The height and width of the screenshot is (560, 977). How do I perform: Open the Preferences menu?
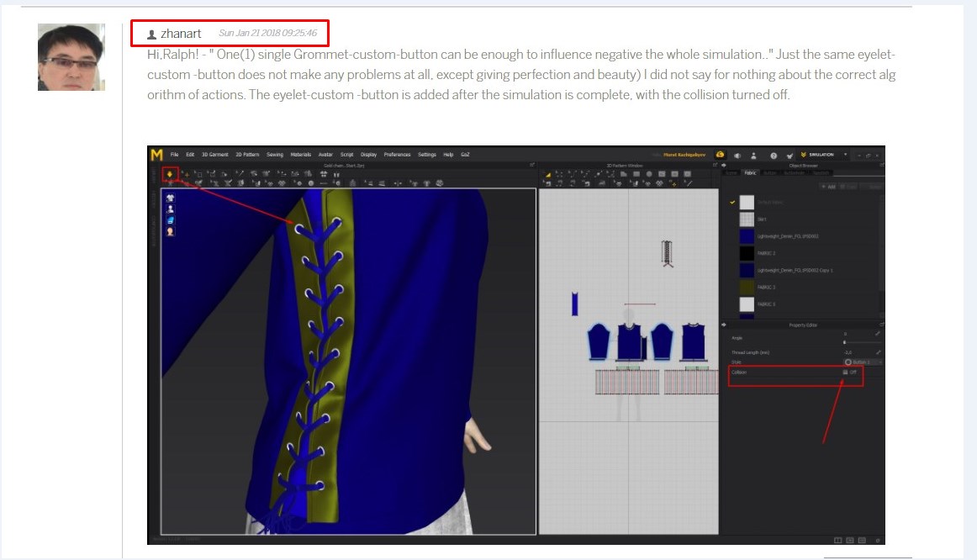398,155
